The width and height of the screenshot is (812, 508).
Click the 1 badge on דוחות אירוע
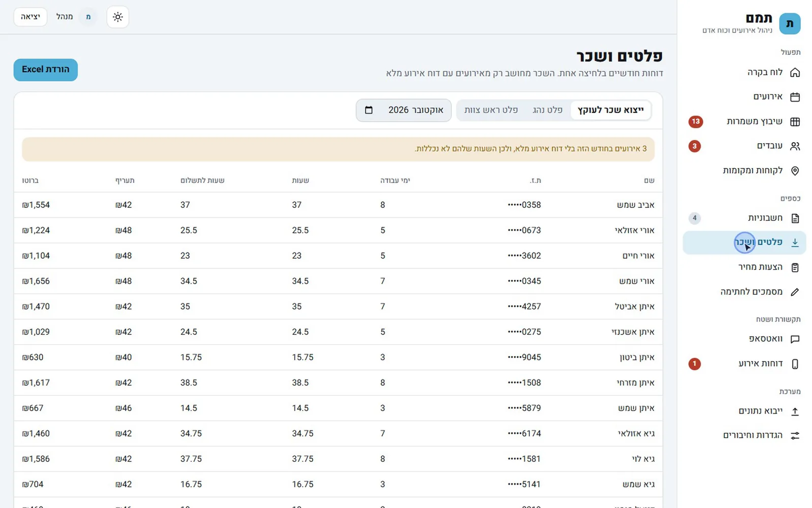click(x=694, y=364)
